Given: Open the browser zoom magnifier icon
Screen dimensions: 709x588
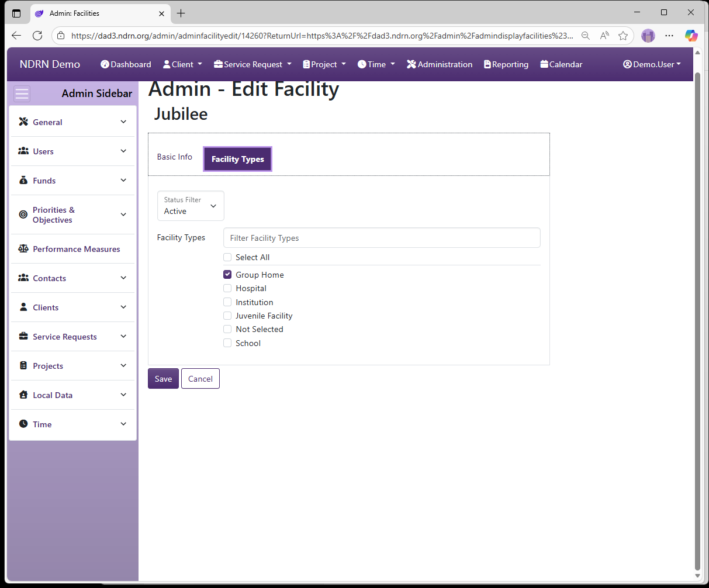Looking at the screenshot, I should (x=586, y=36).
